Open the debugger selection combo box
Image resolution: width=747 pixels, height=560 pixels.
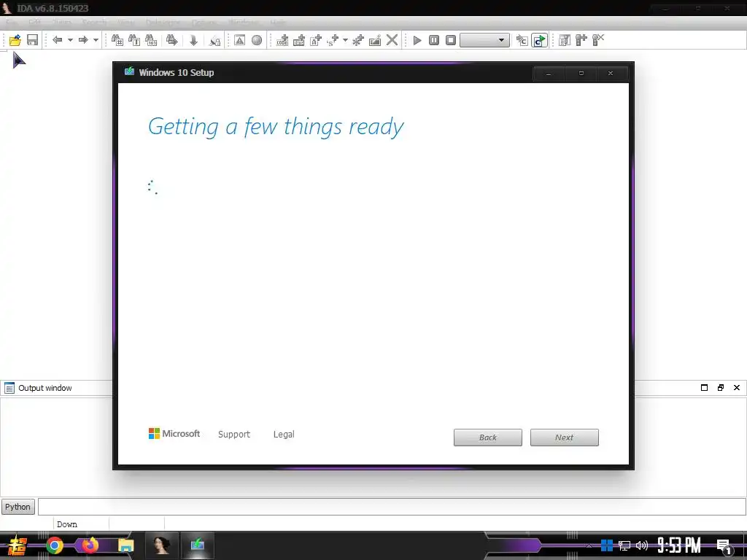[484, 40]
